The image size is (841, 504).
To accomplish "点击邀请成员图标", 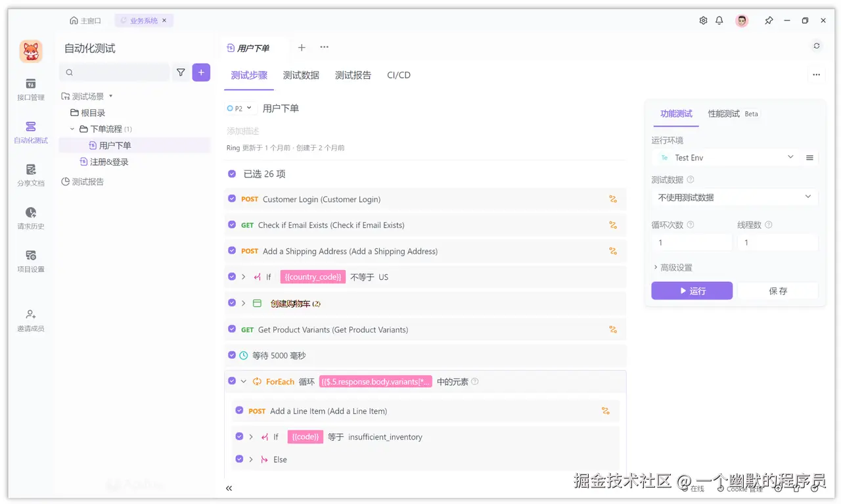I will [x=30, y=319].
